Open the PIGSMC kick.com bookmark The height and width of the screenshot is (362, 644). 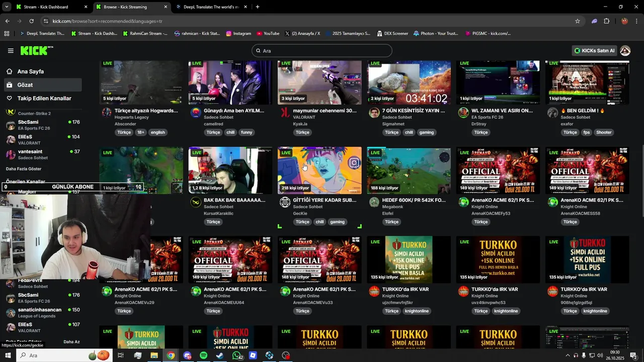(487, 34)
